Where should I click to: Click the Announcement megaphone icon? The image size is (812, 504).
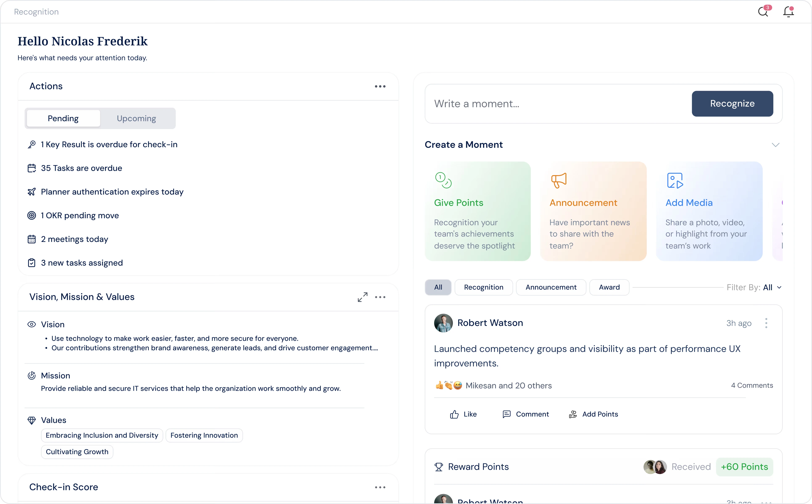(x=559, y=180)
